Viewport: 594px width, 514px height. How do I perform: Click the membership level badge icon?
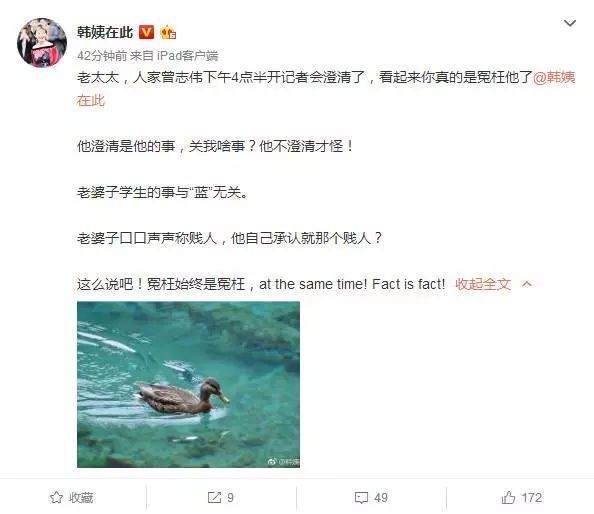(168, 33)
